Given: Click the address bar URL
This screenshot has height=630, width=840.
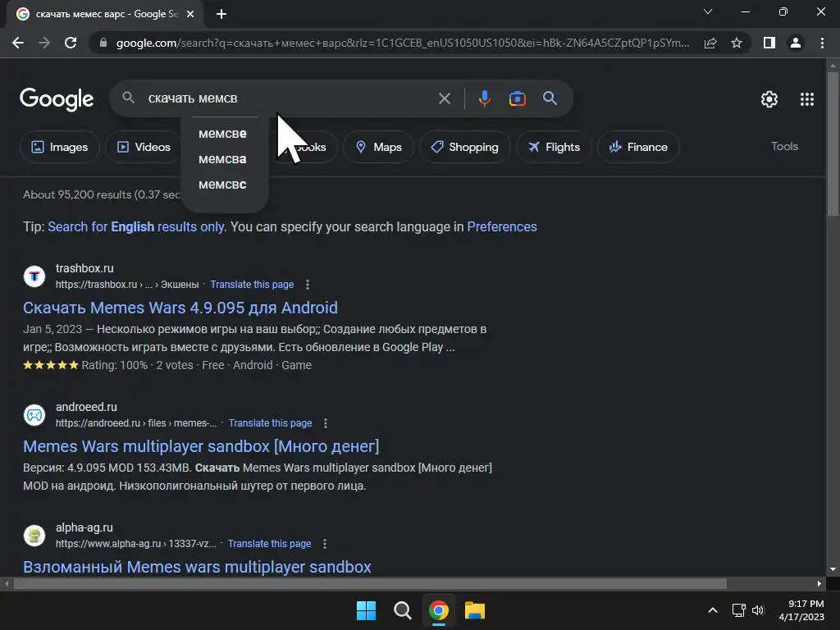Looking at the screenshot, I should click(x=402, y=43).
